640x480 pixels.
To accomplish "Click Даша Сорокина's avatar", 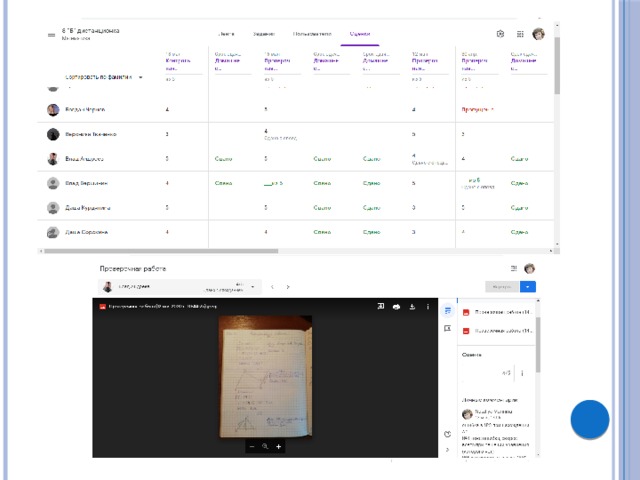I will click(53, 232).
